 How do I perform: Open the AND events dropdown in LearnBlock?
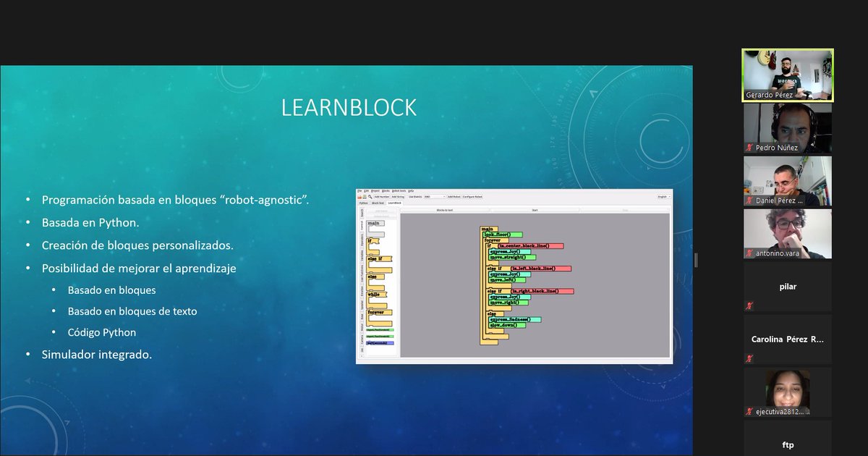tap(434, 196)
